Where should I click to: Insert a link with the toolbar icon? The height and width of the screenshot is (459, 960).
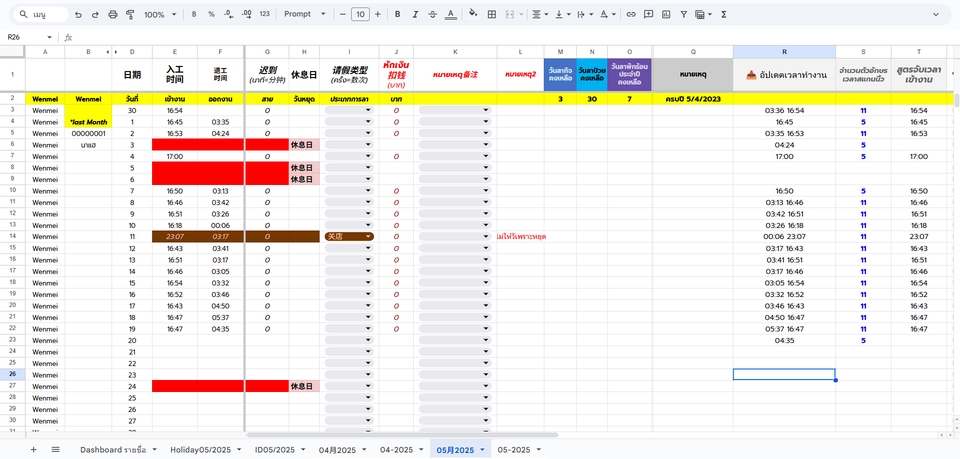pyautogui.click(x=631, y=14)
